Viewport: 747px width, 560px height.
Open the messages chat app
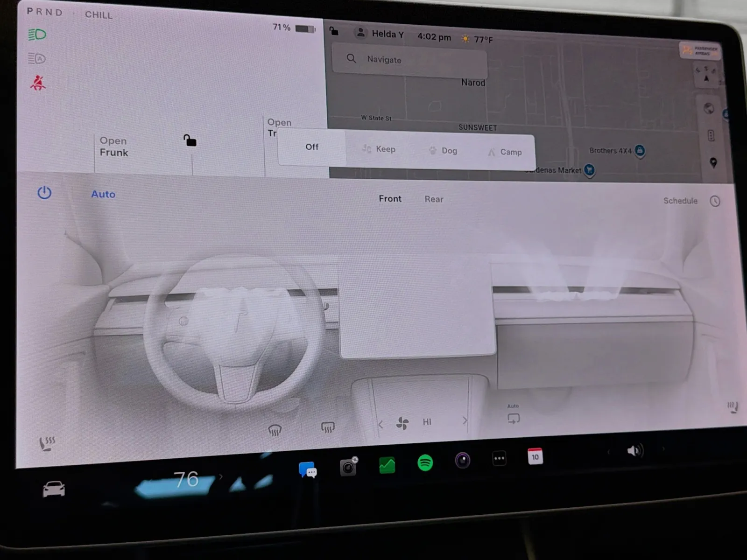tap(308, 470)
